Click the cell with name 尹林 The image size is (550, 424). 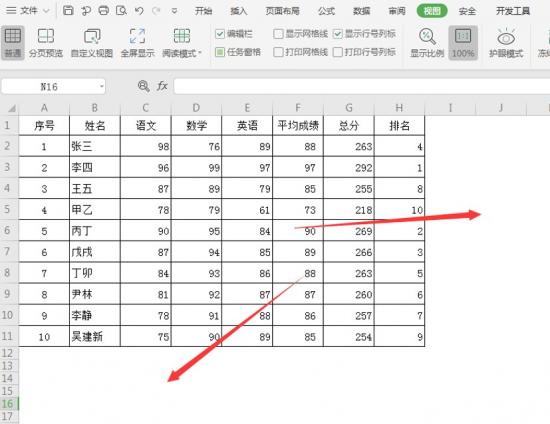[x=95, y=294]
